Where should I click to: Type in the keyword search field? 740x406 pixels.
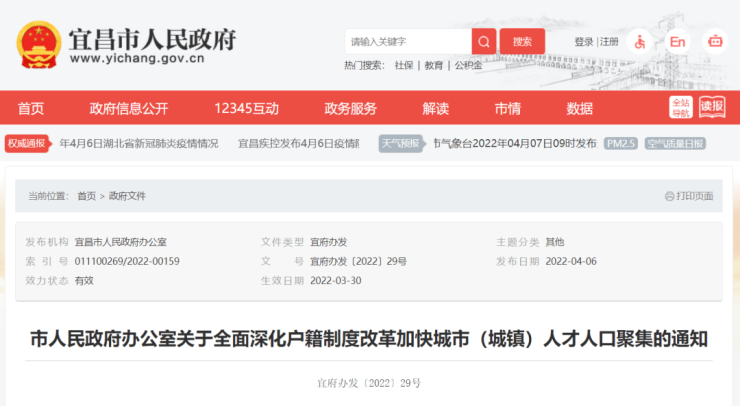(407, 41)
